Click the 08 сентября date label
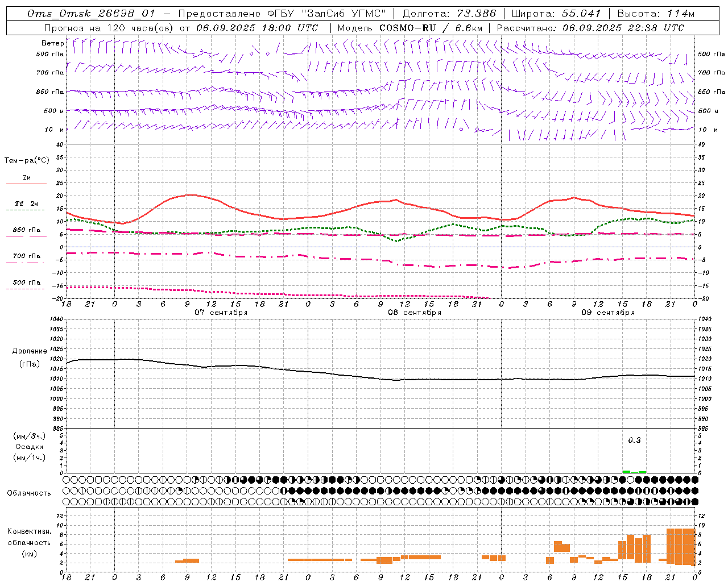 click(x=414, y=313)
